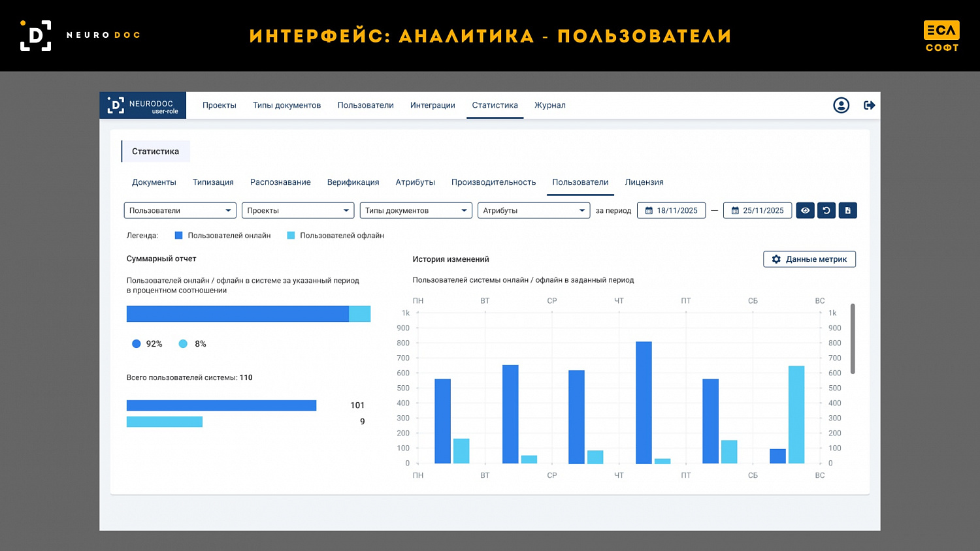Click the Пользователей офлайн legend swatch
980x551 pixels.
291,236
